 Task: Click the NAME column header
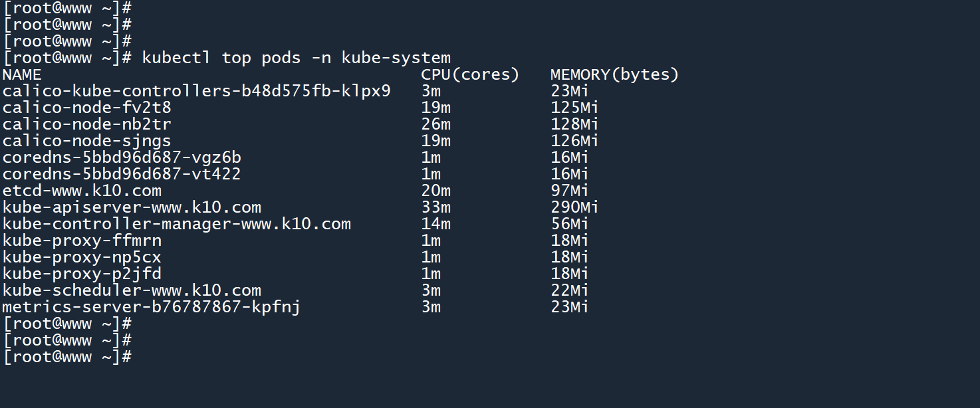point(22,74)
